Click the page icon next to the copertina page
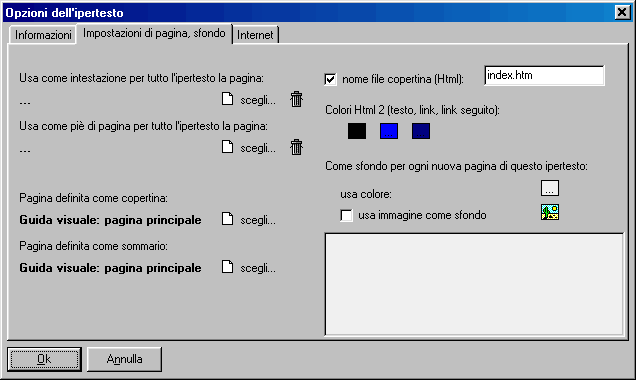This screenshot has height=380, width=636. (228, 219)
